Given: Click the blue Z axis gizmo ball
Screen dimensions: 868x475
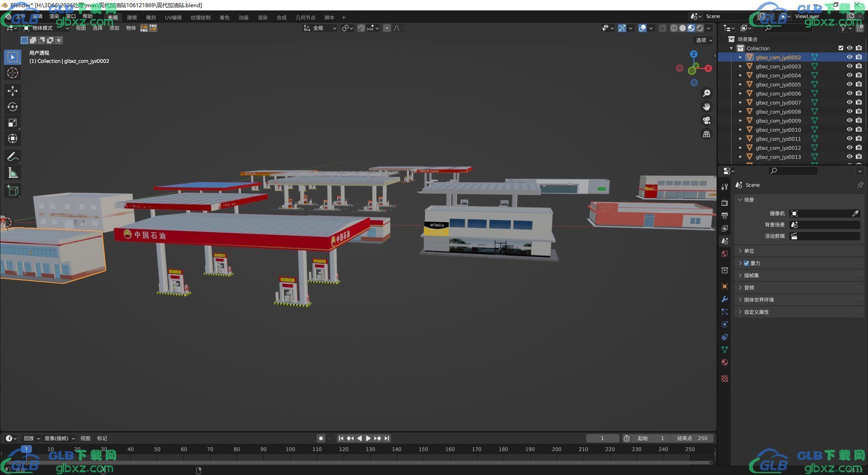Looking at the screenshot, I should (x=693, y=54).
